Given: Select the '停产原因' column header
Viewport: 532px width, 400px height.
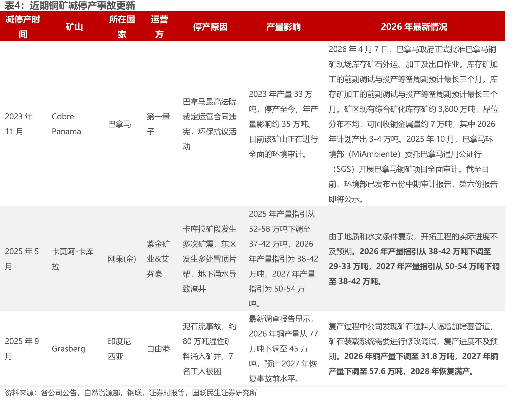Looking at the screenshot, I should click(x=210, y=27).
